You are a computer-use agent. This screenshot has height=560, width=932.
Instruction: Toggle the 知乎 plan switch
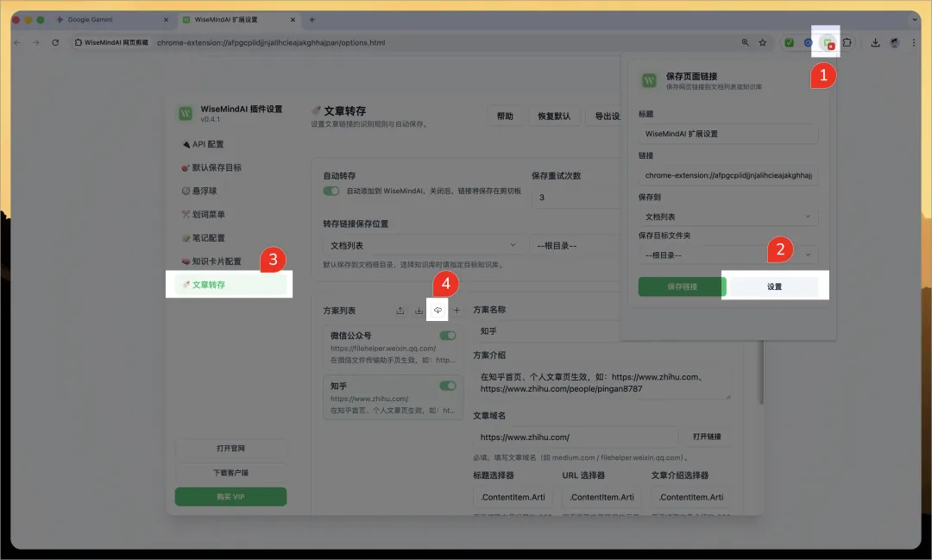point(448,386)
